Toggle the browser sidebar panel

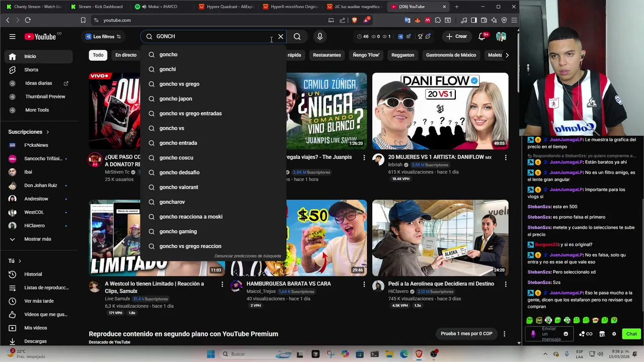point(473,20)
